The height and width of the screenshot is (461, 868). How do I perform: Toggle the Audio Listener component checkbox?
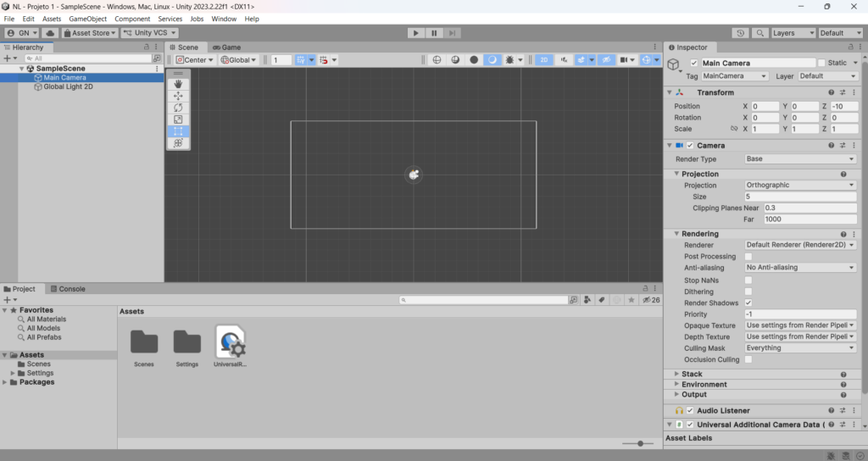(x=690, y=411)
